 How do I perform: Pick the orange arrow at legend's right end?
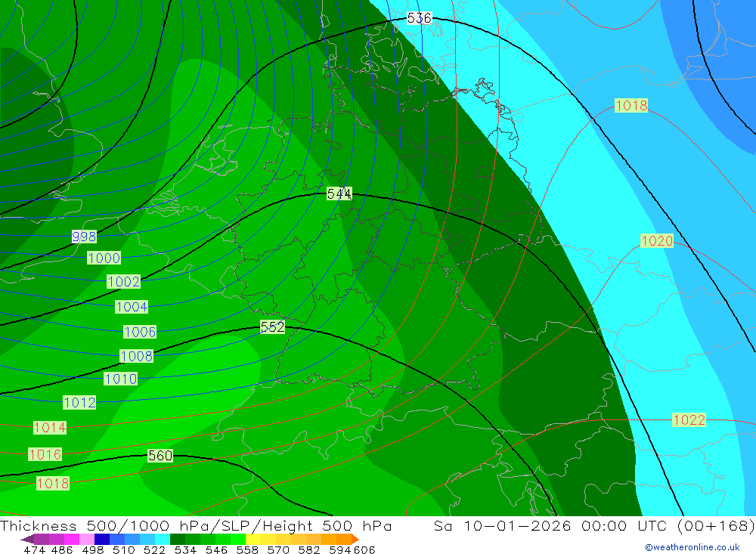coord(355,539)
